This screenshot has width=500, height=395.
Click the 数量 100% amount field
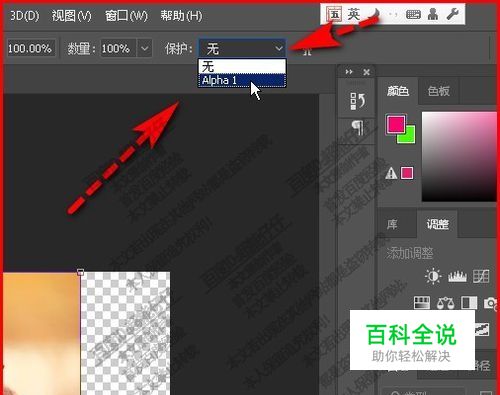coord(118,49)
